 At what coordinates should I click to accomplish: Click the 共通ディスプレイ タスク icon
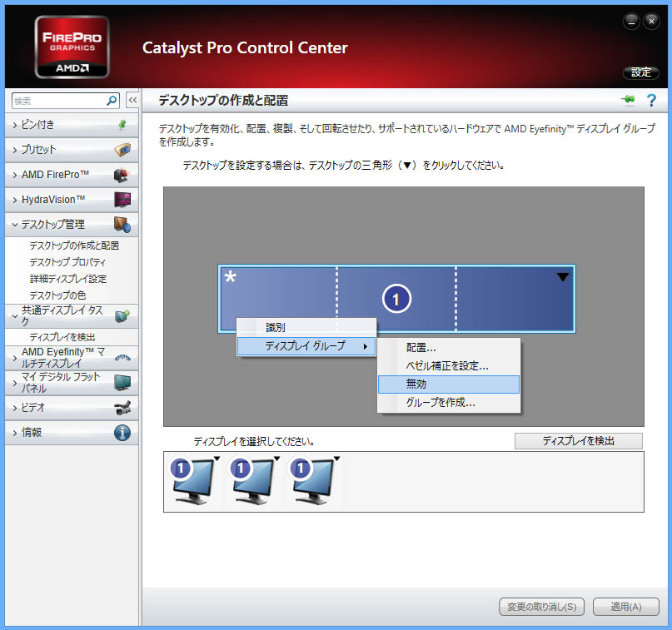click(x=122, y=316)
